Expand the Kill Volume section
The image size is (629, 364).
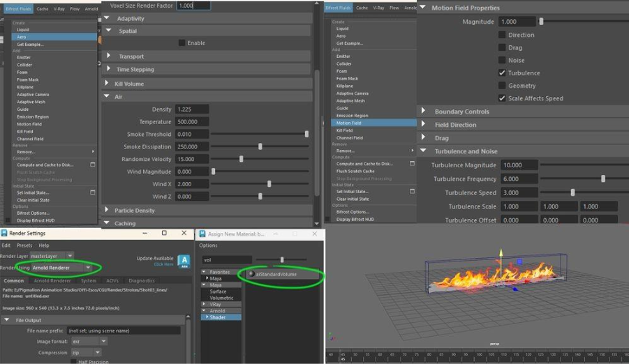click(106, 83)
